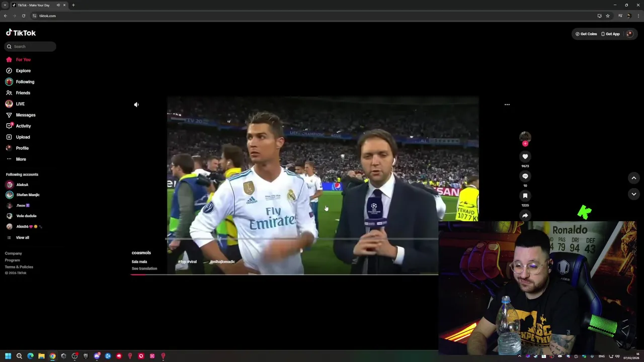This screenshot has width=644, height=362.
Task: Open the Chrome profile avatar
Action: [628, 16]
